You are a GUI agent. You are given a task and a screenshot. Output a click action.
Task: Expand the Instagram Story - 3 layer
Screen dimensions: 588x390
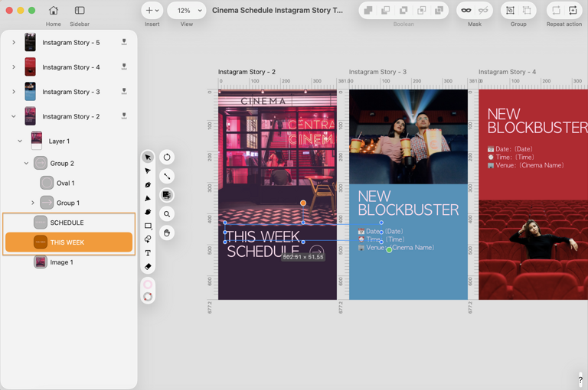pos(14,92)
